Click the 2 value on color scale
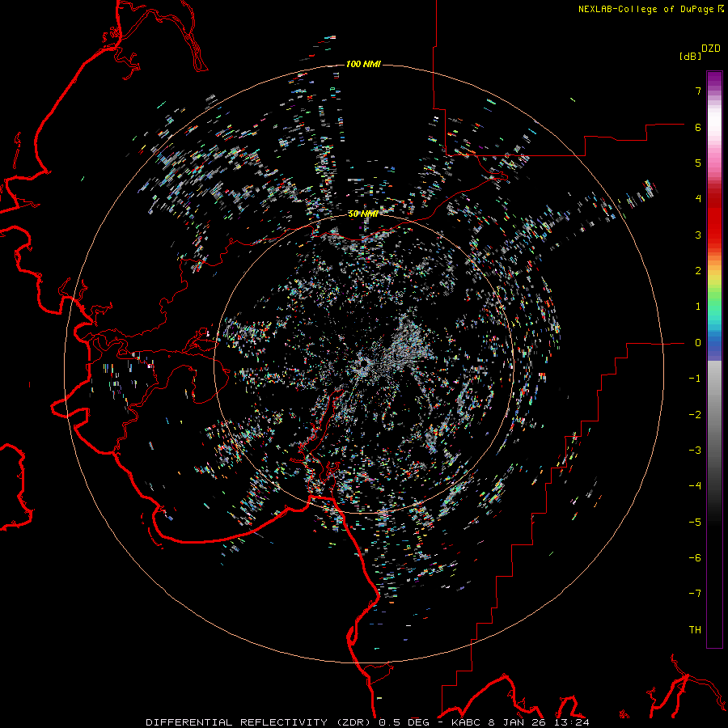 698,271
